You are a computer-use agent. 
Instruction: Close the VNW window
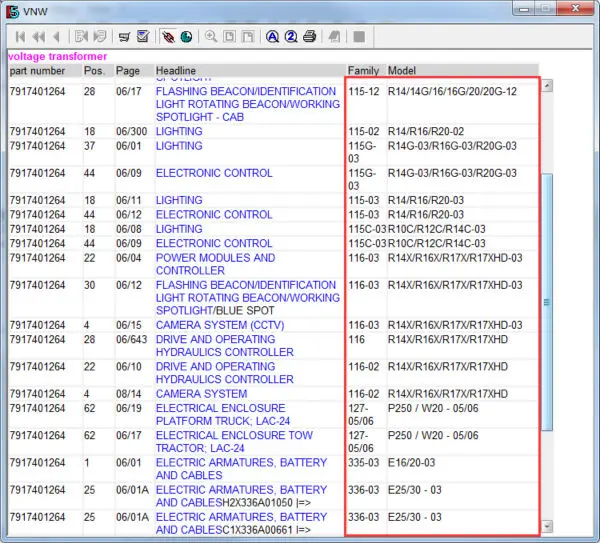575,8
